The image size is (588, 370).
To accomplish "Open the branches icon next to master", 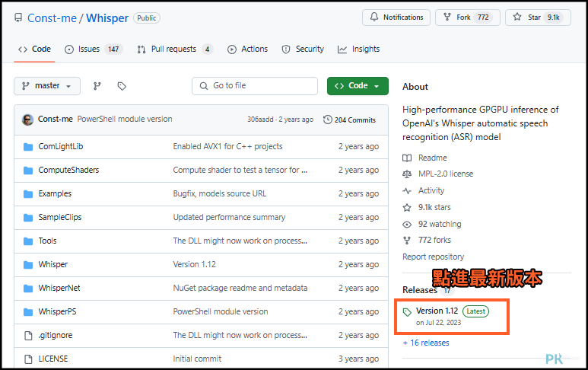I will (x=97, y=86).
